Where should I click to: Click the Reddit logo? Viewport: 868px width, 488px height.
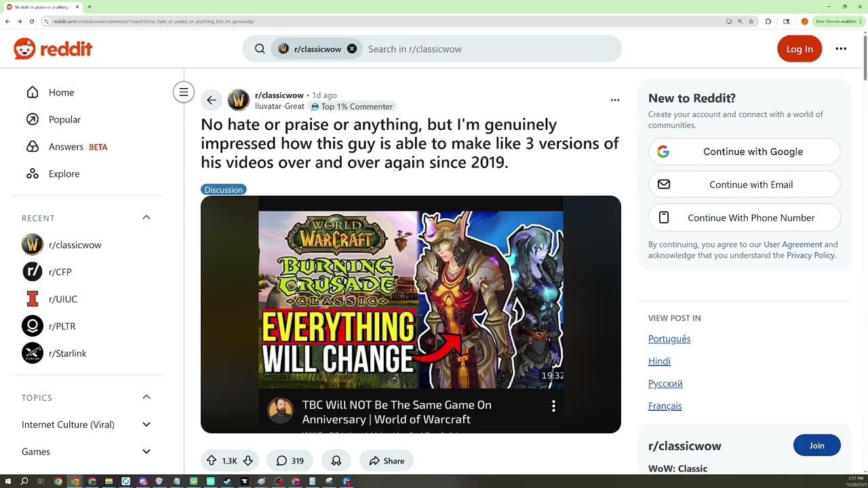[x=53, y=49]
